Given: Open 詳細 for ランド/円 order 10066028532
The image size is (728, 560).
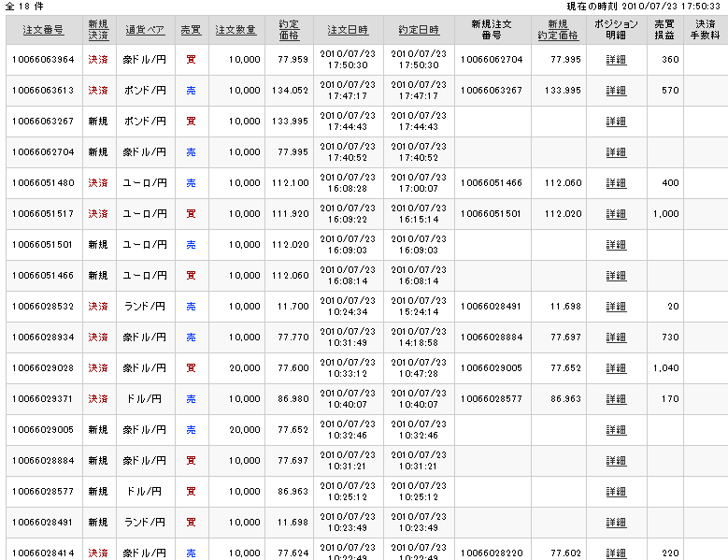Looking at the screenshot, I should point(616,307).
